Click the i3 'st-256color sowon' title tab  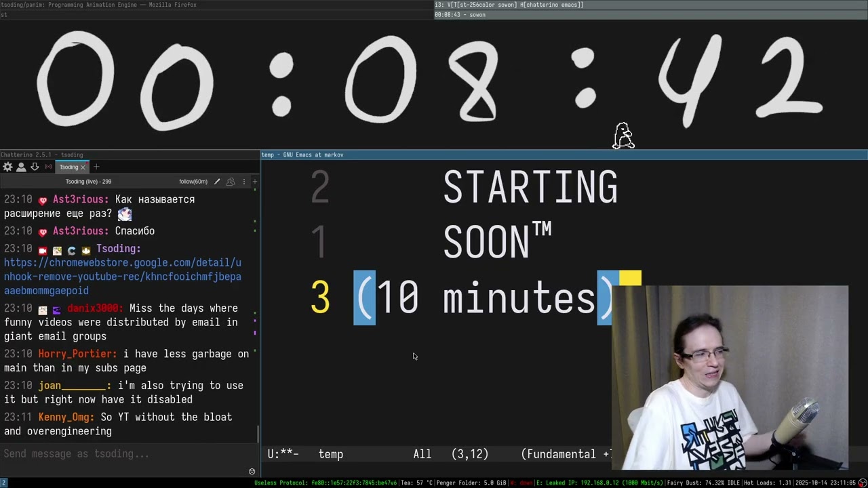[651, 5]
